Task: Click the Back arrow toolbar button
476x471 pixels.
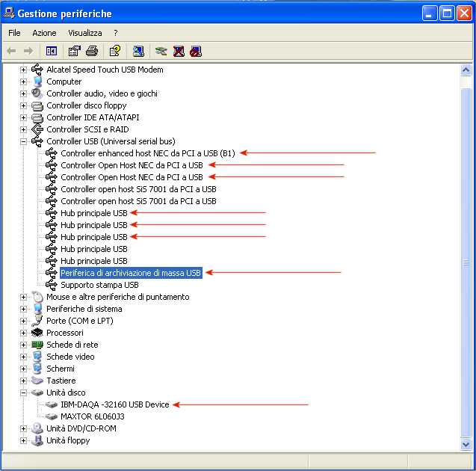Action: 11,51
